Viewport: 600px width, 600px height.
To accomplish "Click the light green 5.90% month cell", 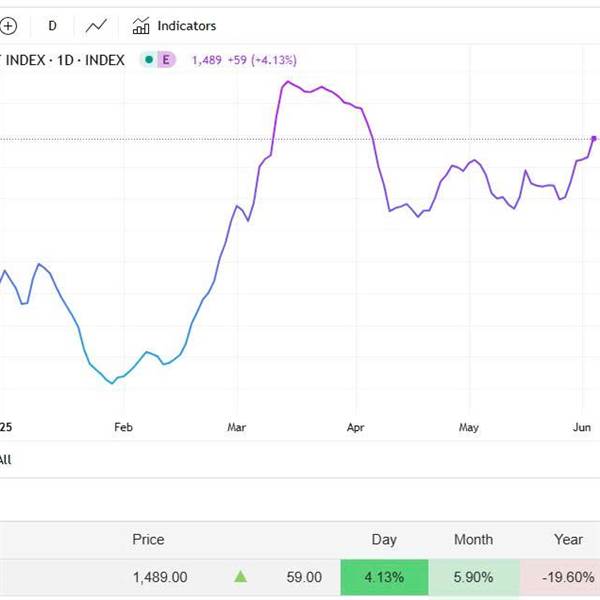I will pos(473,577).
